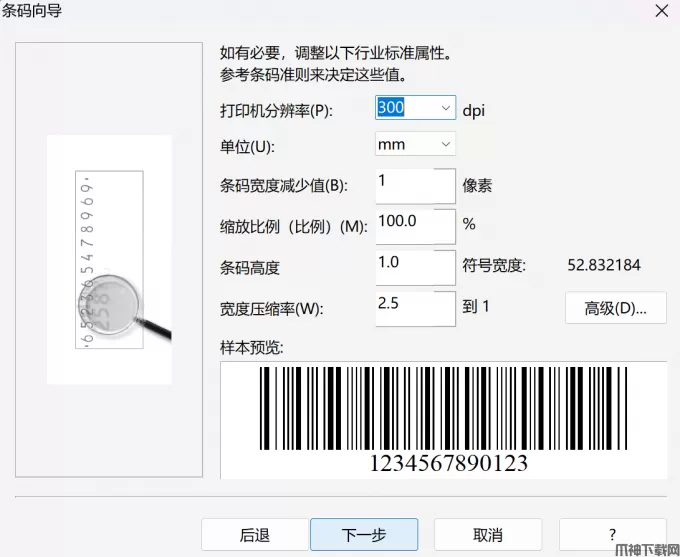Click the sample barcode preview image

(443, 420)
